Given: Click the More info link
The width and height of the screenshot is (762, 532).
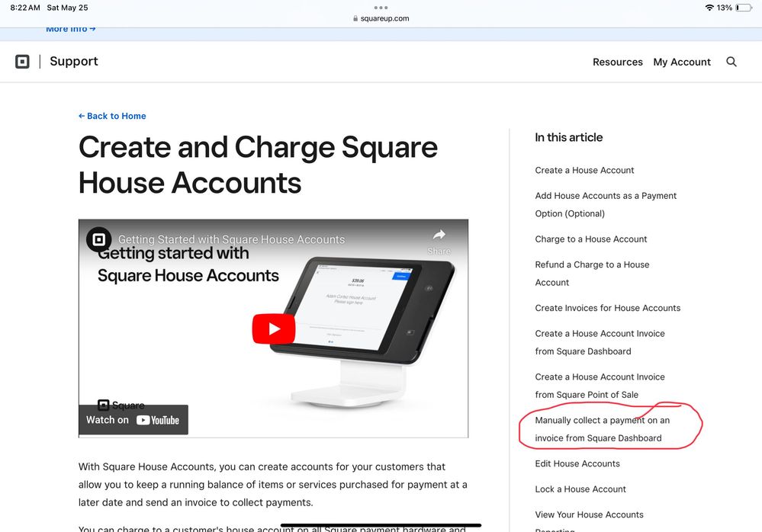Looking at the screenshot, I should point(70,29).
